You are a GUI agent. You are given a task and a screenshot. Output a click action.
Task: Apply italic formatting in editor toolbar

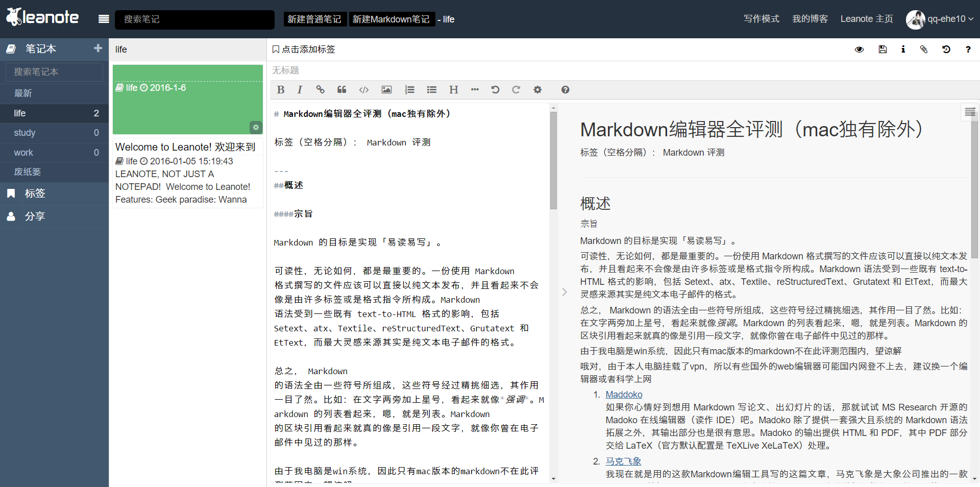pyautogui.click(x=300, y=90)
